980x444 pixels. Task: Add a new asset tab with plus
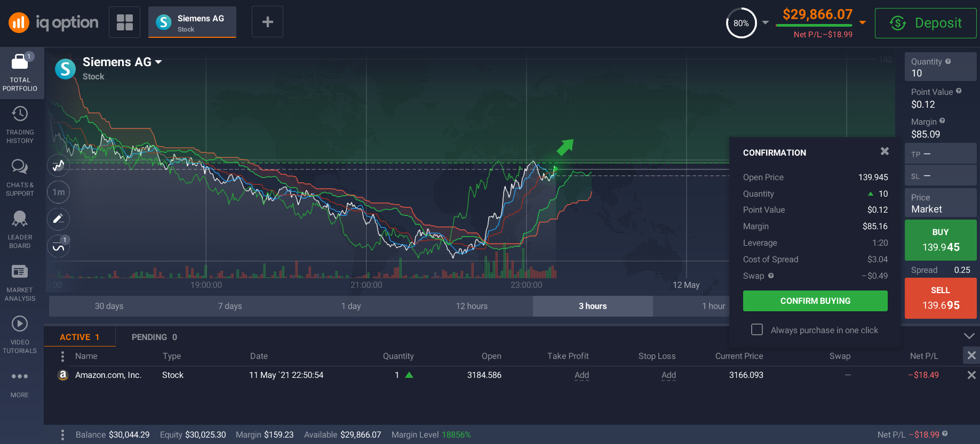click(267, 22)
